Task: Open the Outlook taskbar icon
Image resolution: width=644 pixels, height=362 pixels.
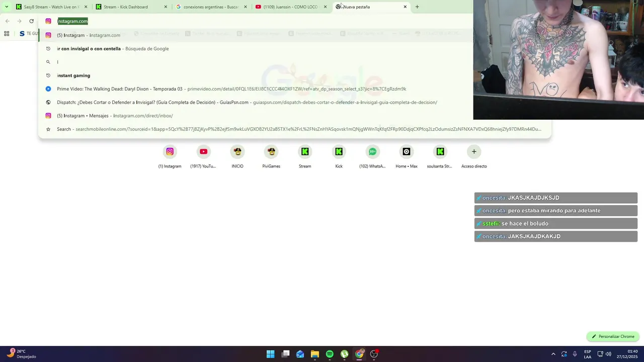Action: [x=300, y=354]
